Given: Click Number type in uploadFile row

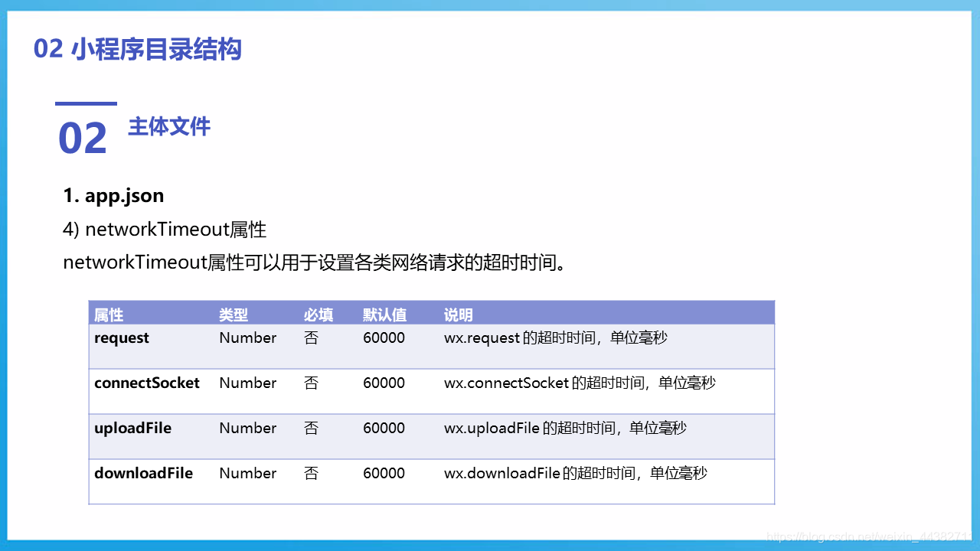Looking at the screenshot, I should coord(248,428).
